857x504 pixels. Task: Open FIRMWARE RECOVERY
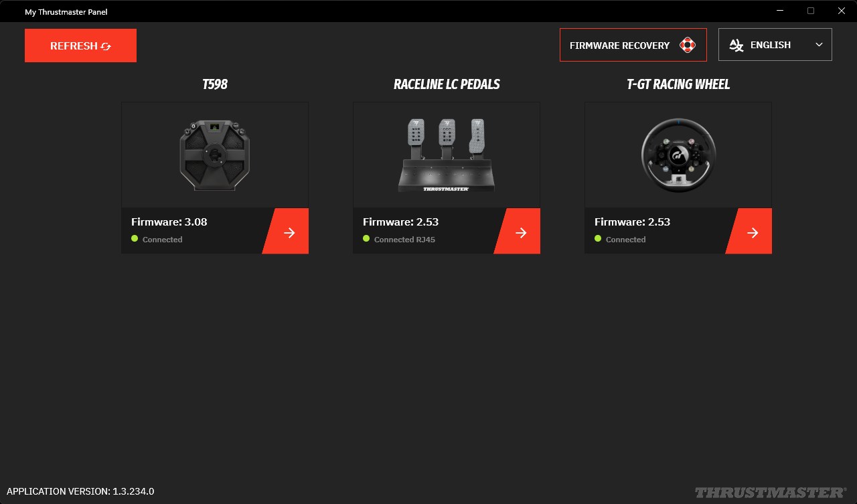tap(619, 46)
